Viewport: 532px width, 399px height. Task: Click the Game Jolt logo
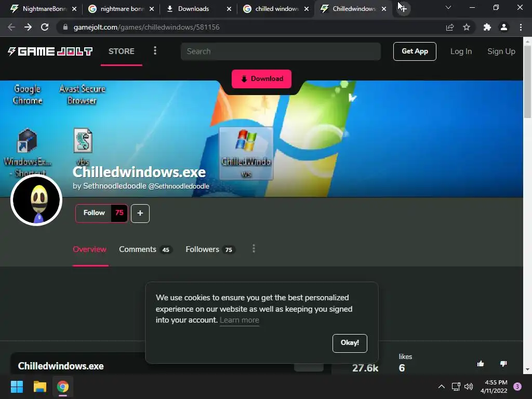pos(50,51)
